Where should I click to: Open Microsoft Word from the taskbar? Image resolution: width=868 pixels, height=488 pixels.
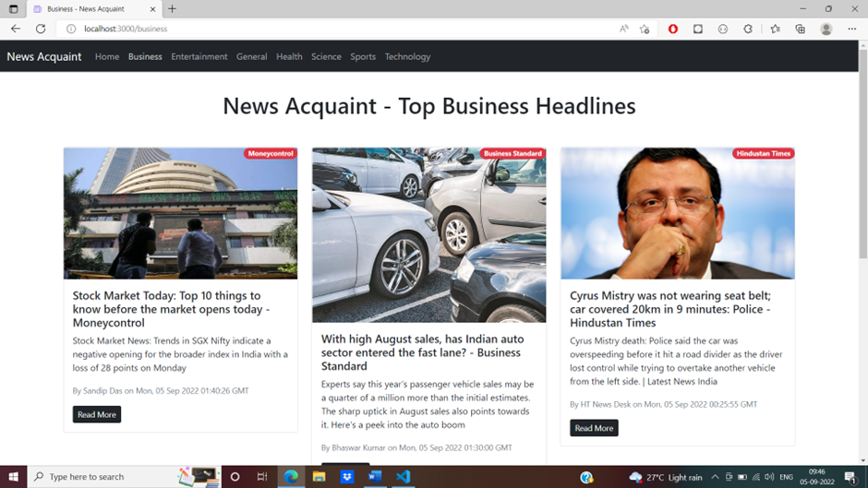point(375,476)
